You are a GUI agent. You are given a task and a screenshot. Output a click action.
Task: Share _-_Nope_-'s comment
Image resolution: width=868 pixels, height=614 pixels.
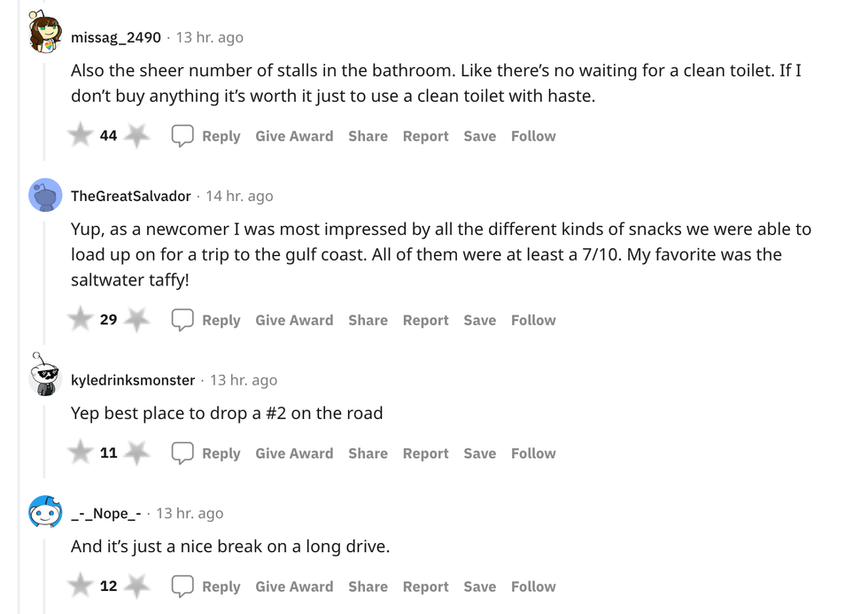pyautogui.click(x=368, y=586)
